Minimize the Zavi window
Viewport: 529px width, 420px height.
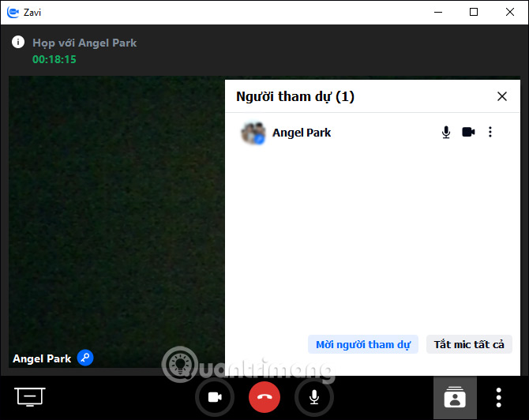438,12
